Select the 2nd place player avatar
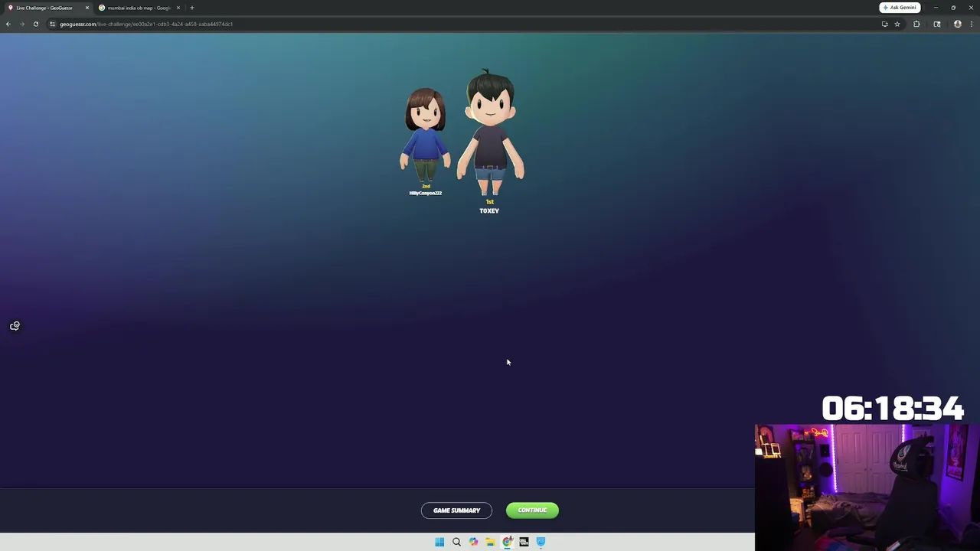The image size is (980, 551). click(426, 135)
